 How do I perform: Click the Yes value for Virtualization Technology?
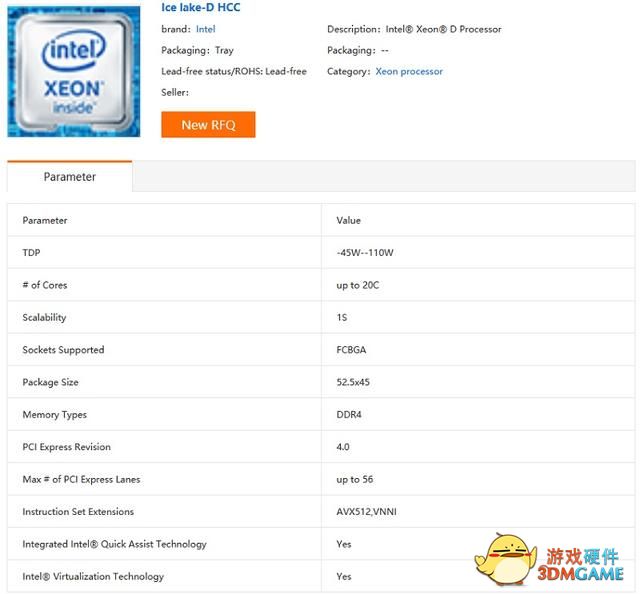point(344,576)
